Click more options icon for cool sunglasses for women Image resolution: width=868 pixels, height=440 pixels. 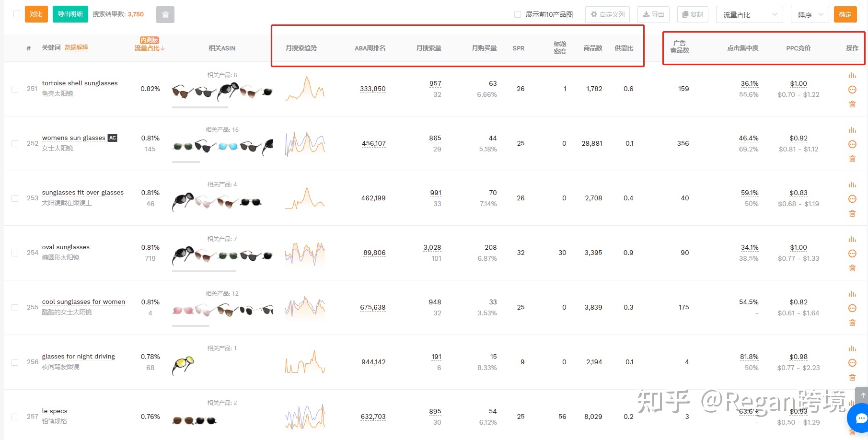coord(852,308)
